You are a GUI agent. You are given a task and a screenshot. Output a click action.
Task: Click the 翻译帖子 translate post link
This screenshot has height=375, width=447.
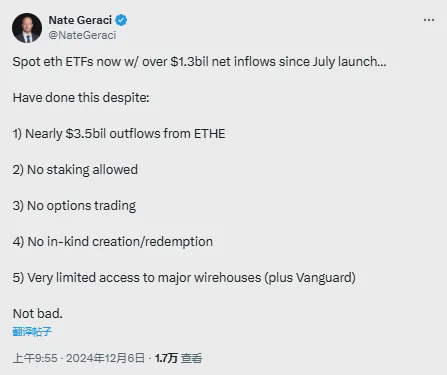(x=32, y=331)
